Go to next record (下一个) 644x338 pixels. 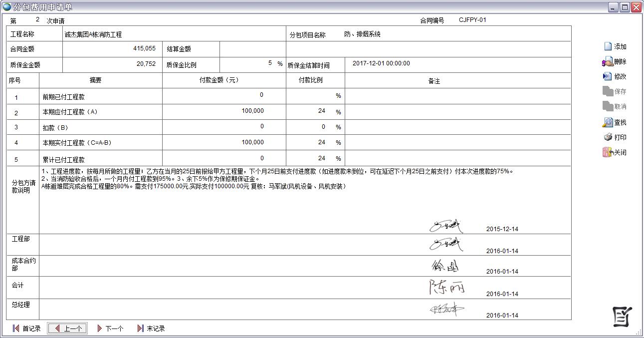pos(109,329)
